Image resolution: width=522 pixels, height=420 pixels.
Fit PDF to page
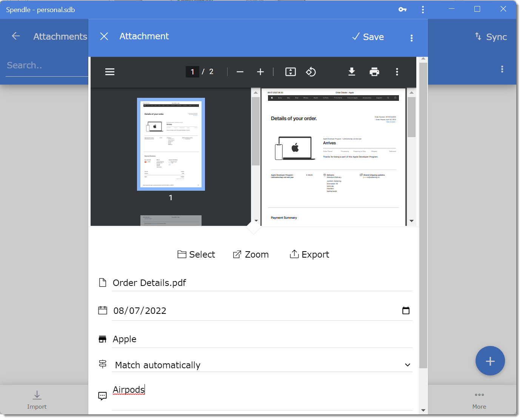[x=291, y=72]
